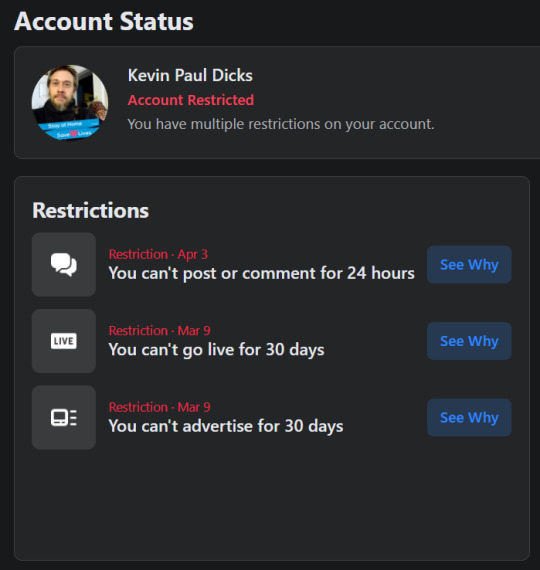Select the can't advertise for 30 days text
The width and height of the screenshot is (540, 570).
point(226,426)
